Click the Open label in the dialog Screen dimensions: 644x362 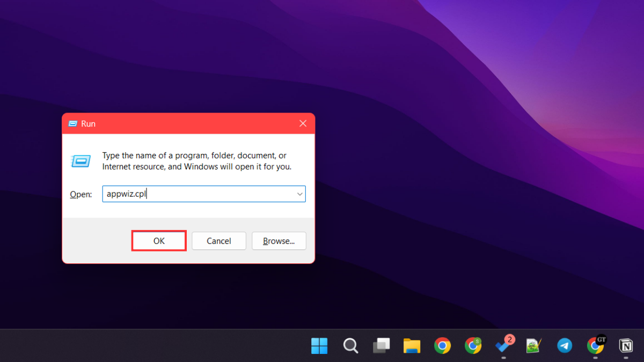[80, 194]
